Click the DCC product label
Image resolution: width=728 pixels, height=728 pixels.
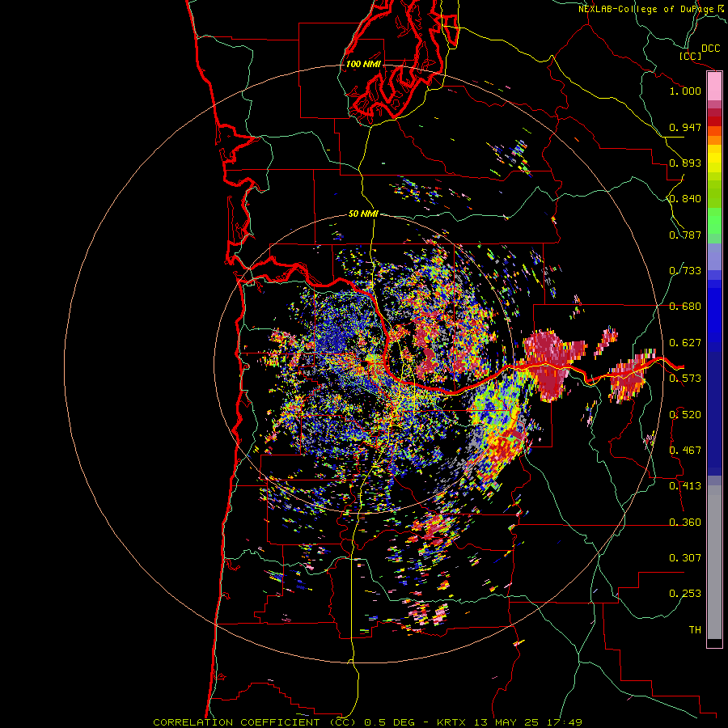click(x=710, y=49)
